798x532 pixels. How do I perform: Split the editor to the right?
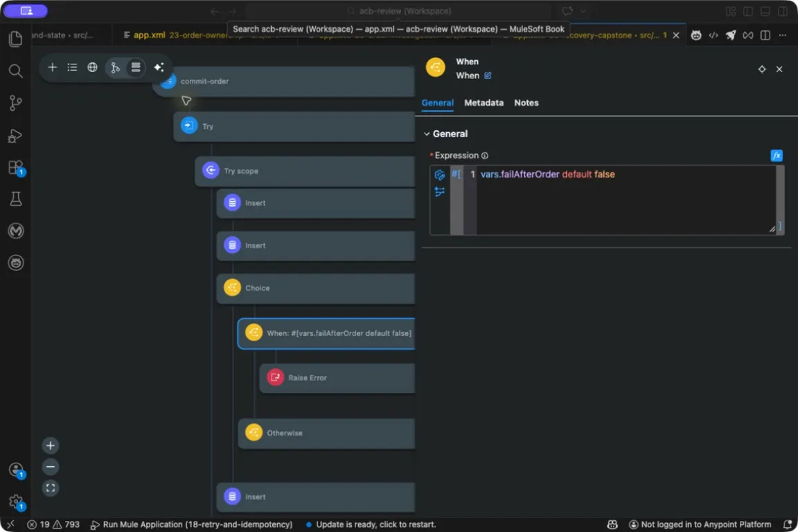click(765, 35)
